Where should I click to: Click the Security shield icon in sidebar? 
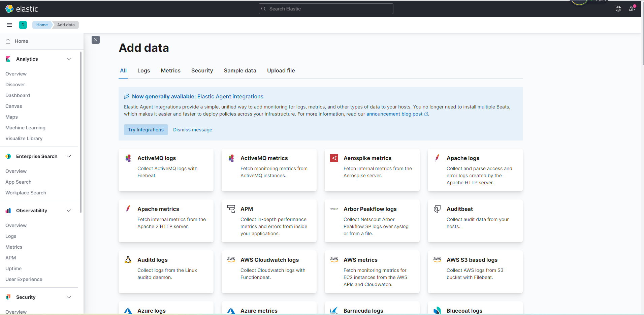coord(8,297)
